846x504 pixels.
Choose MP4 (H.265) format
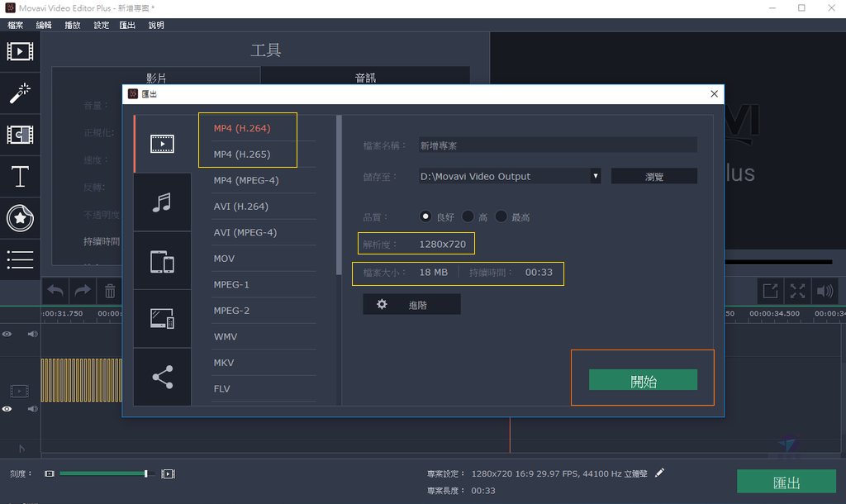(242, 154)
